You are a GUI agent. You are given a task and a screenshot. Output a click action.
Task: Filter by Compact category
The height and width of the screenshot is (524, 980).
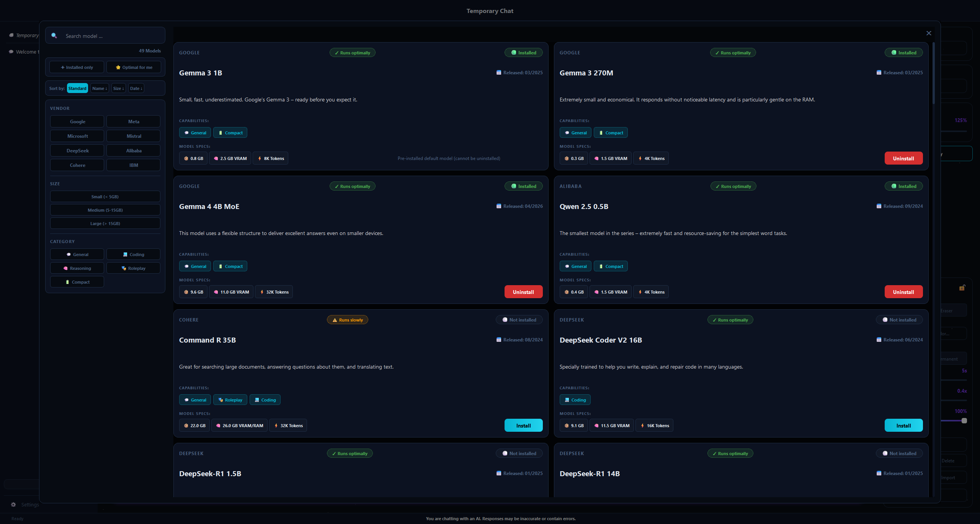click(77, 282)
